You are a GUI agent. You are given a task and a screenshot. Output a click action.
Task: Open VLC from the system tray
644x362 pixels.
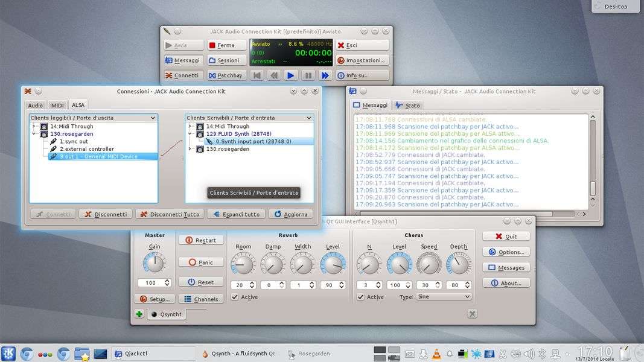[436, 354]
